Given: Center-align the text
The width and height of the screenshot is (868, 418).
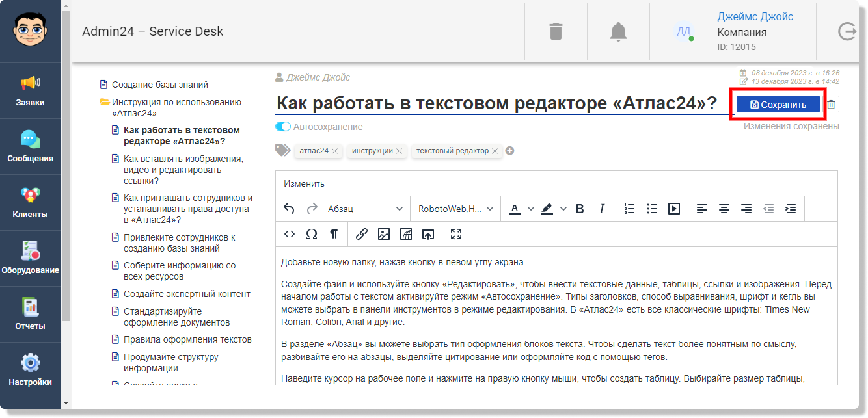Looking at the screenshot, I should pyautogui.click(x=724, y=209).
